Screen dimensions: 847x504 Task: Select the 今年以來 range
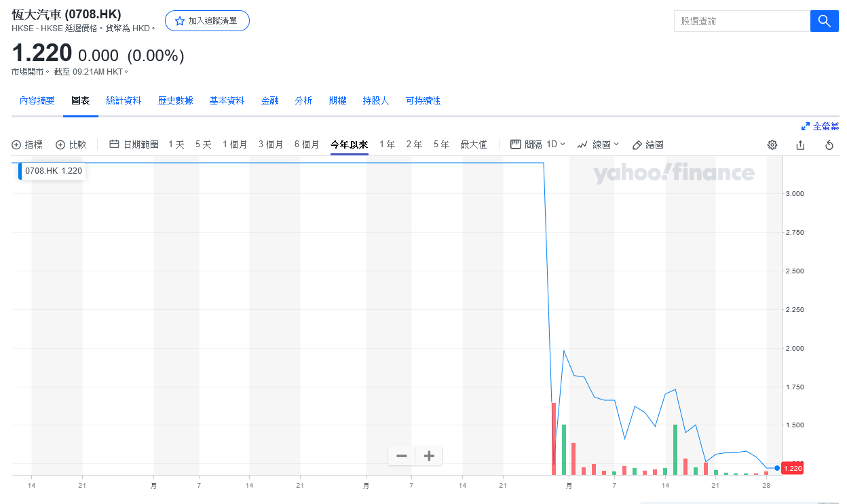pos(350,144)
